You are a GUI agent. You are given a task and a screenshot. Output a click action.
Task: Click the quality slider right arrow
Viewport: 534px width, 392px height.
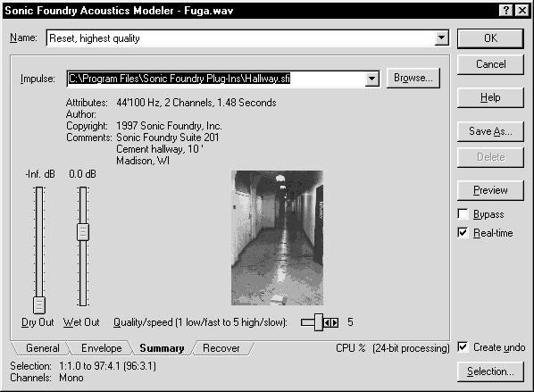[335, 322]
